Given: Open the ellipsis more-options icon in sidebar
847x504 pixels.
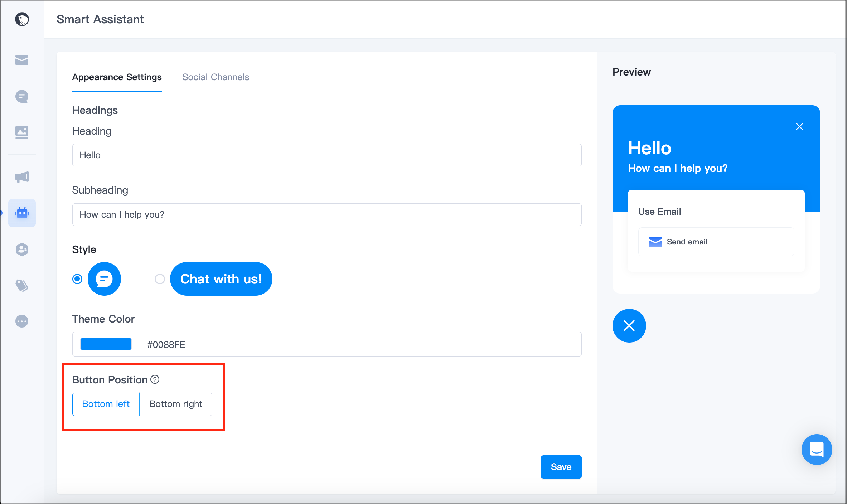Looking at the screenshot, I should pyautogui.click(x=22, y=321).
